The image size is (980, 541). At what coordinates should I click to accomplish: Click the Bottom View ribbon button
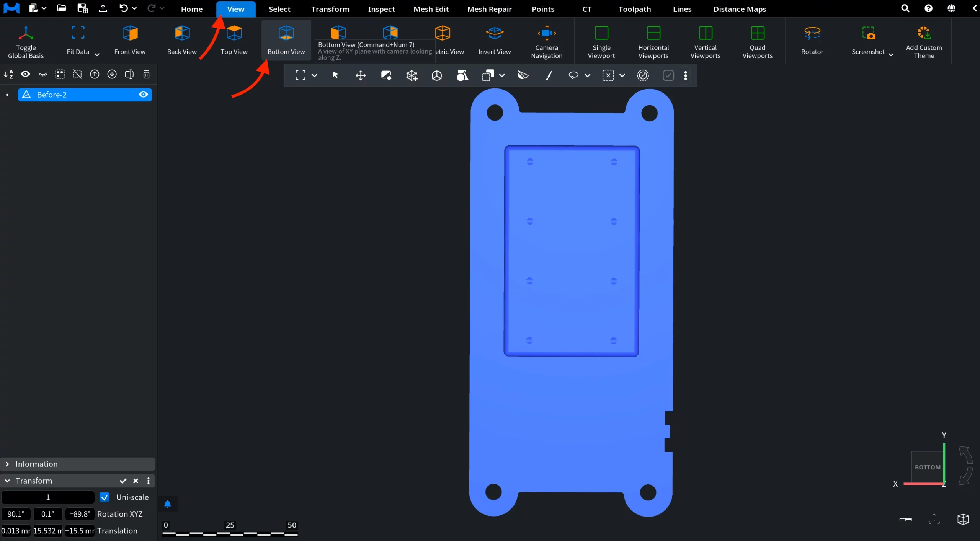[x=286, y=40]
